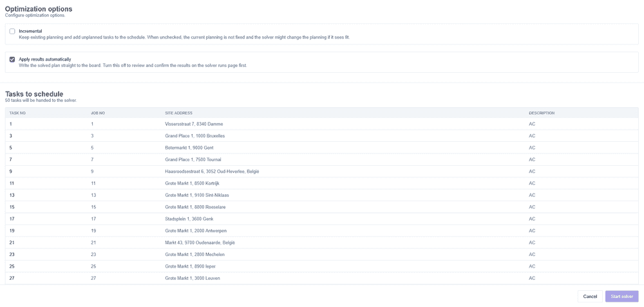Click the AC description in Leuven row

tap(532, 279)
